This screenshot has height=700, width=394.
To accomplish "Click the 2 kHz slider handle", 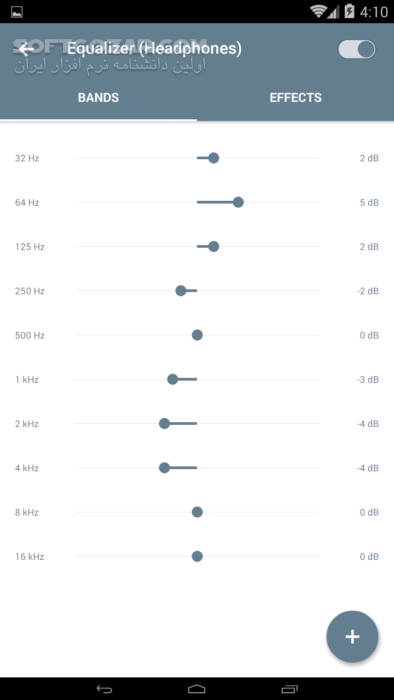I will pyautogui.click(x=164, y=424).
